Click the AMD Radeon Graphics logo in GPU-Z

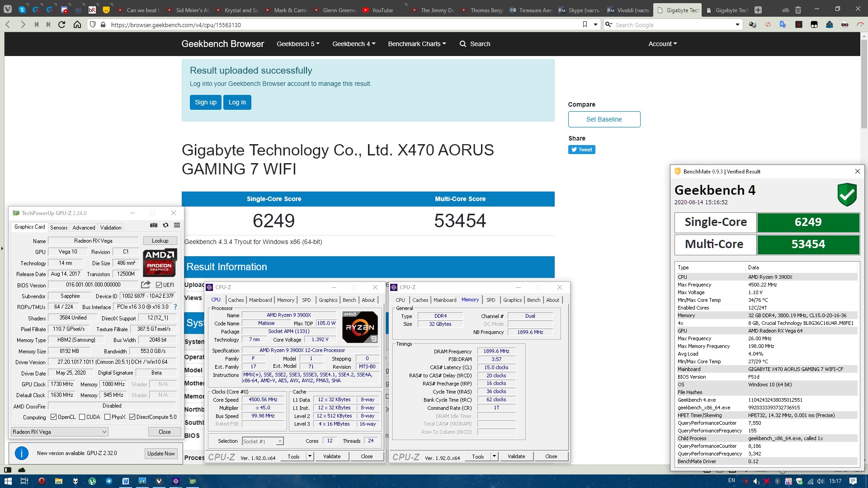160,263
